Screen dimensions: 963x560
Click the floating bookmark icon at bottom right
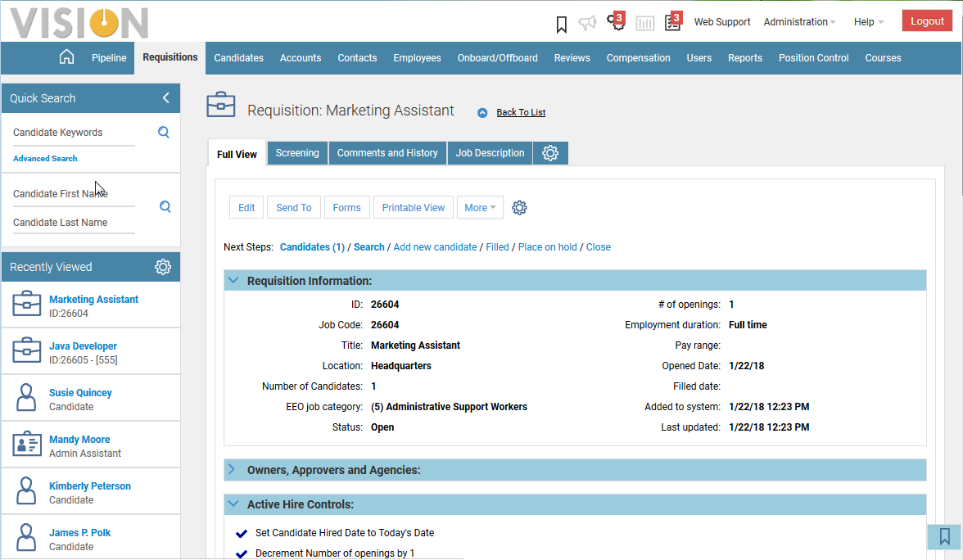tap(944, 537)
